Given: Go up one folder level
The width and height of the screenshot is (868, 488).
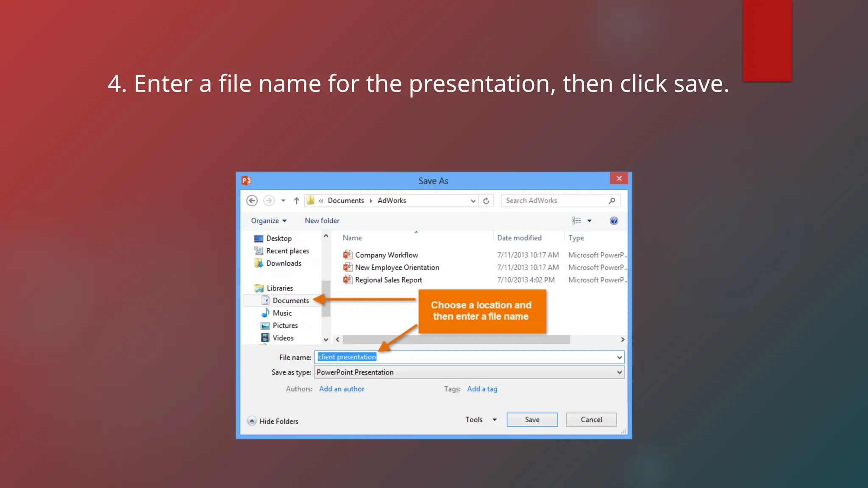Looking at the screenshot, I should pyautogui.click(x=297, y=201).
